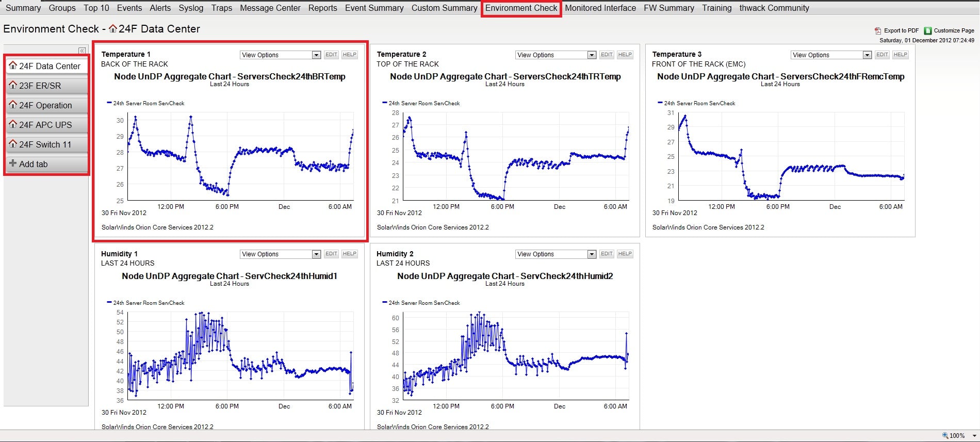Select the 24F Operation sidebar tab
This screenshot has height=442, width=980.
[46, 105]
